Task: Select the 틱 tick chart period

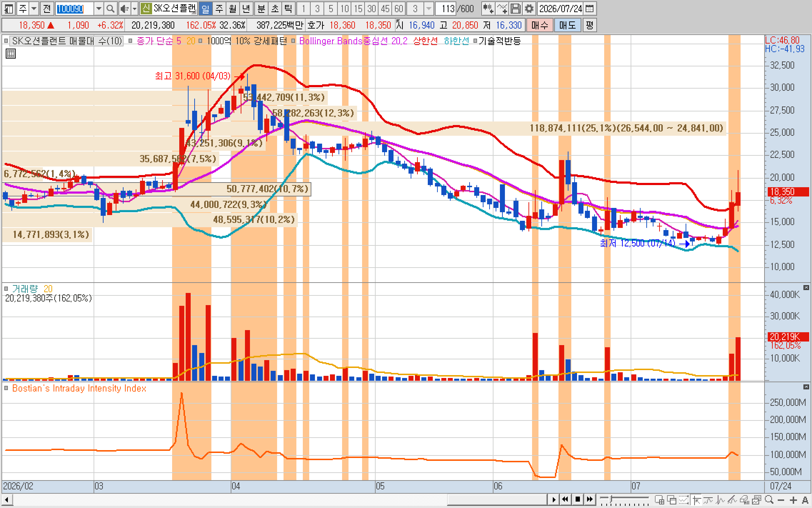Action: point(288,9)
